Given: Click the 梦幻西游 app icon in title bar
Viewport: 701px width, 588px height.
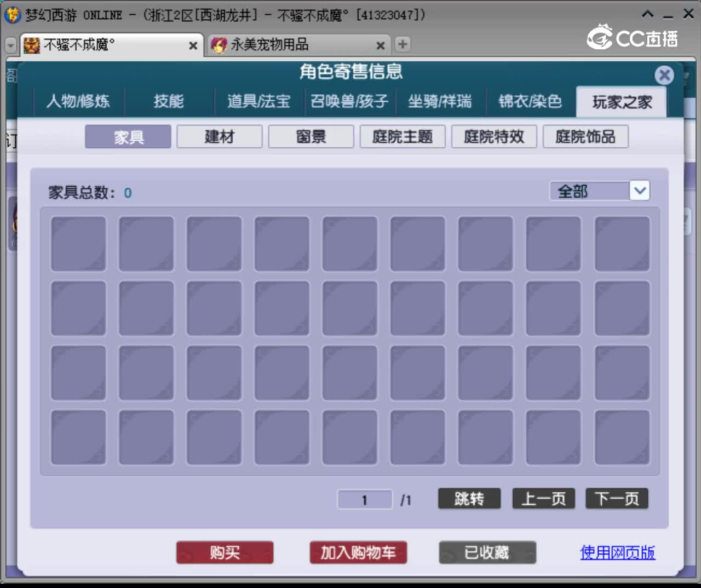Looking at the screenshot, I should 12,15.
